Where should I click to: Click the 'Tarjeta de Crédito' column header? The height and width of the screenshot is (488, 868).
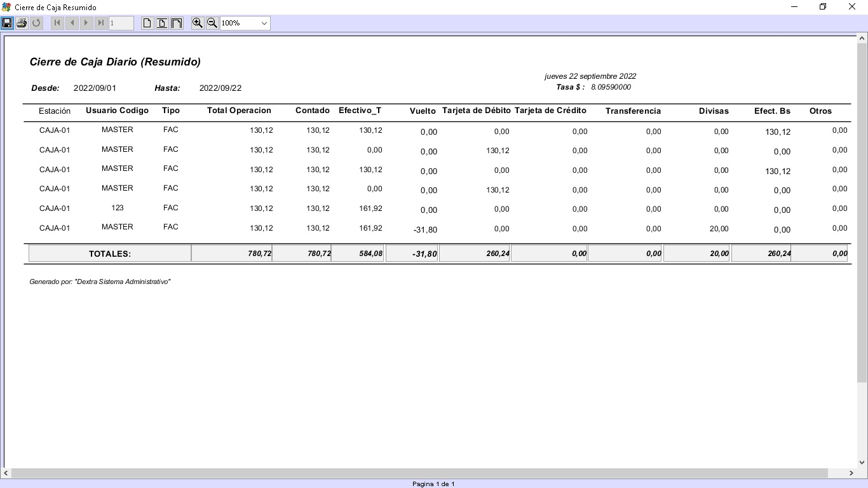pos(550,111)
